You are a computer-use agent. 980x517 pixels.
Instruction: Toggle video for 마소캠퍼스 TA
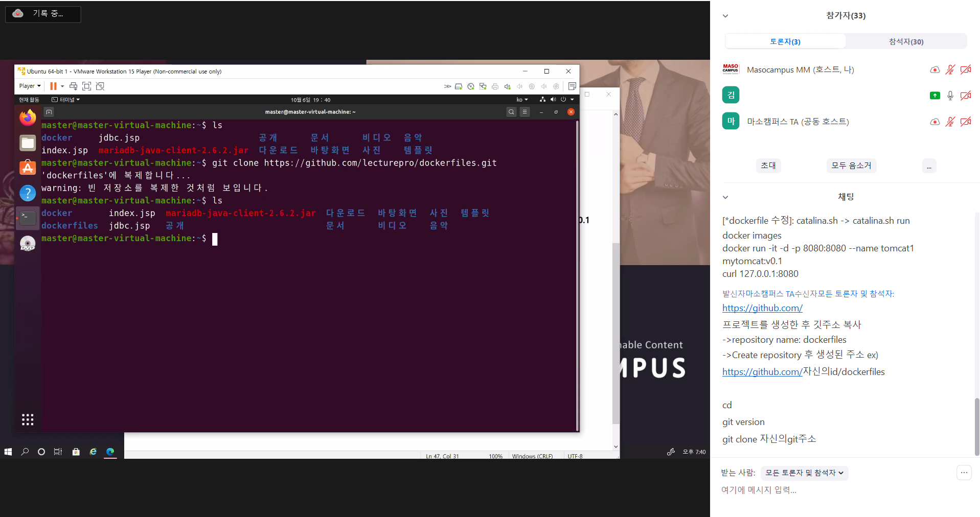click(x=966, y=122)
